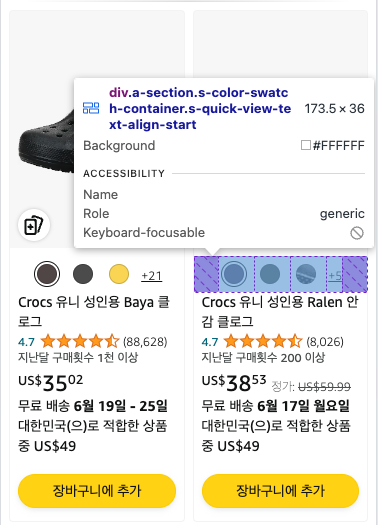Add the Baya clog to cart

97,491
